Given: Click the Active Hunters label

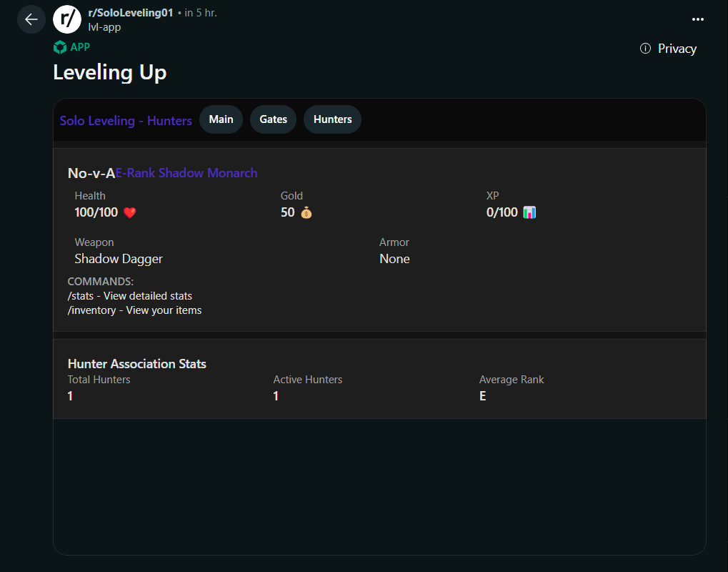Looking at the screenshot, I should (x=308, y=380).
